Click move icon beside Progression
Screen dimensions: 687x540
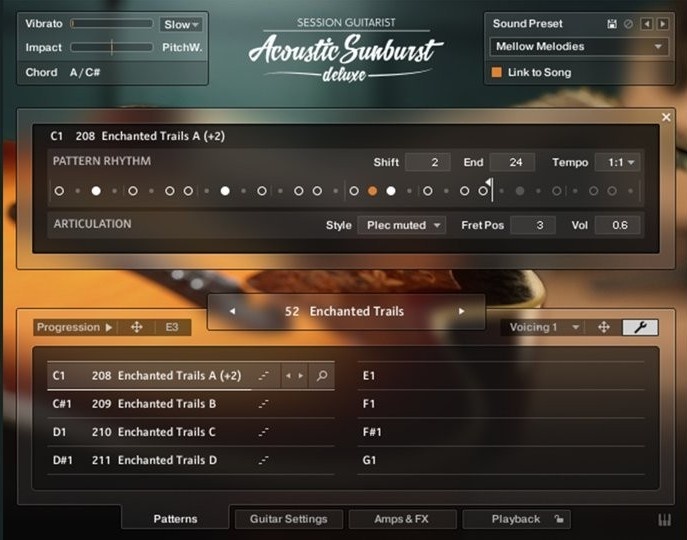137,327
